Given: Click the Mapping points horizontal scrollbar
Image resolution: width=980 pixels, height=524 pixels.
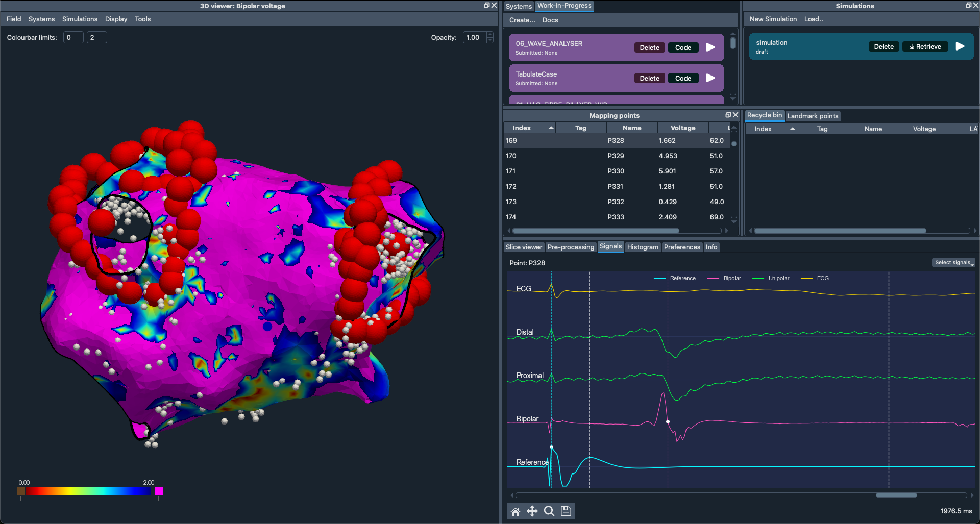Looking at the screenshot, I should 596,231.
